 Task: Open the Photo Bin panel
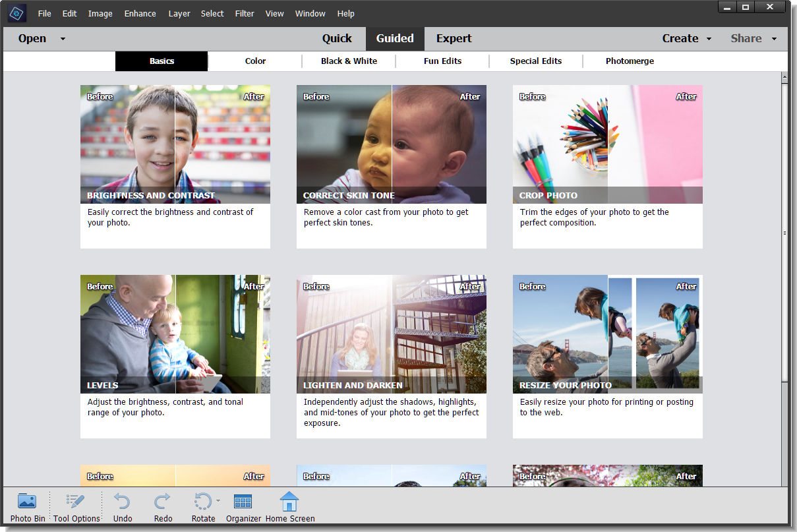pos(27,507)
